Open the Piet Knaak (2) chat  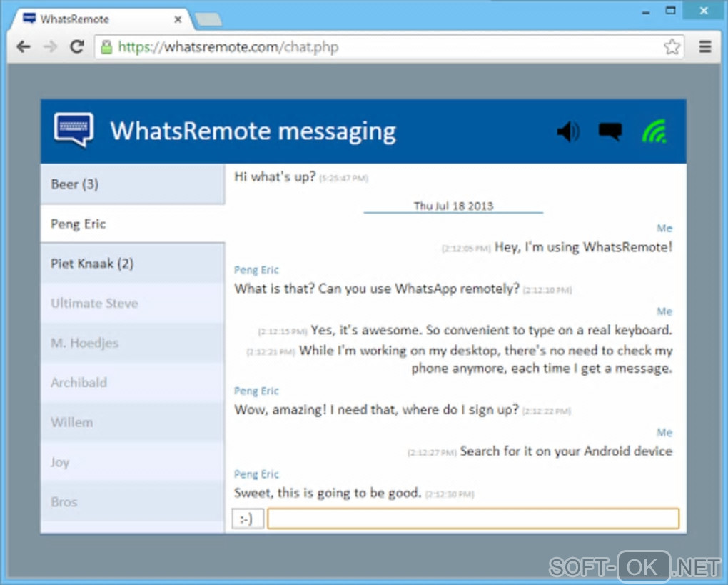pyautogui.click(x=133, y=264)
